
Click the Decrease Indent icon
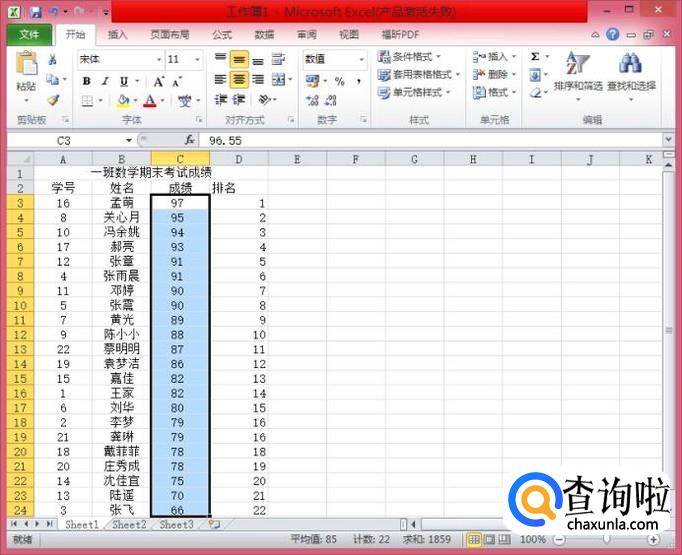(221, 100)
